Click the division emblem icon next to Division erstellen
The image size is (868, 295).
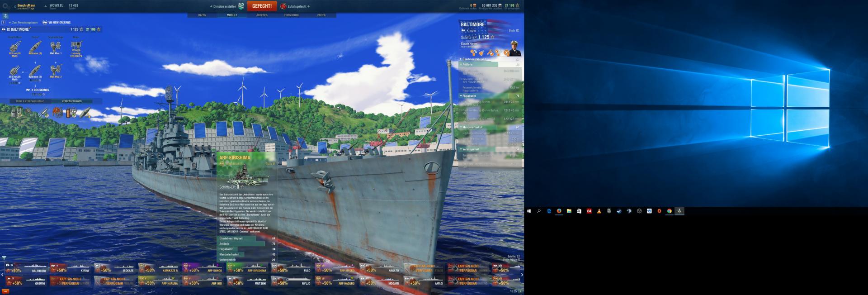[241, 6]
